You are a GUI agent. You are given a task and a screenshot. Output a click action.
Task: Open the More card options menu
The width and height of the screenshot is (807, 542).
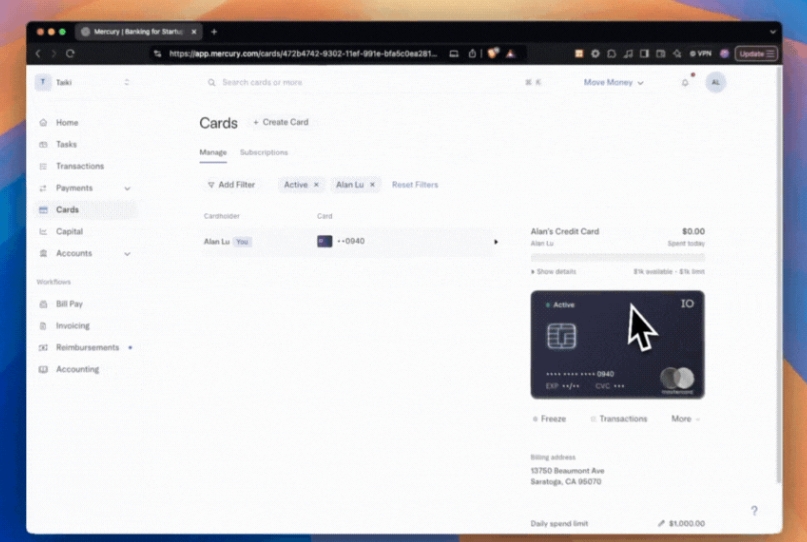[685, 419]
